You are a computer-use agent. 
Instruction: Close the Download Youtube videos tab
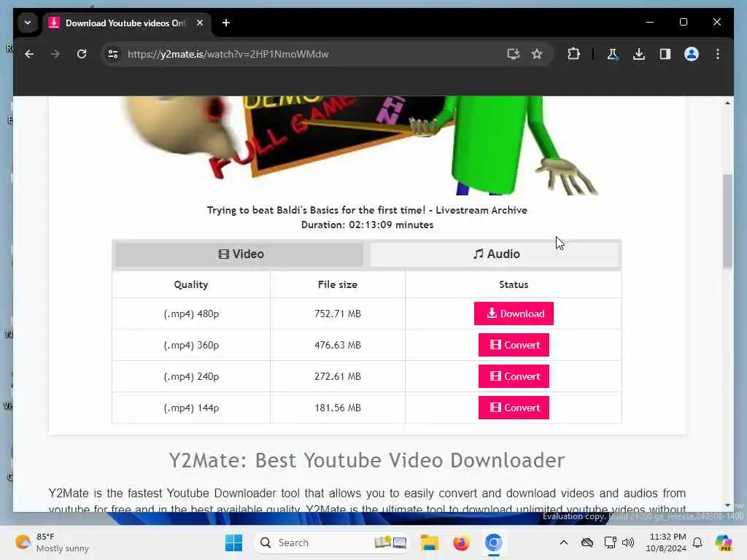tap(200, 23)
